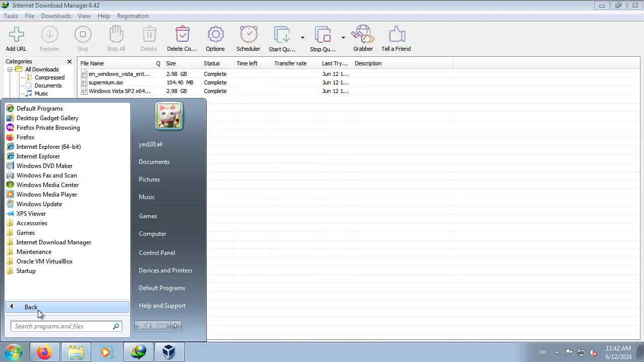Close the Categories panel

69,61
